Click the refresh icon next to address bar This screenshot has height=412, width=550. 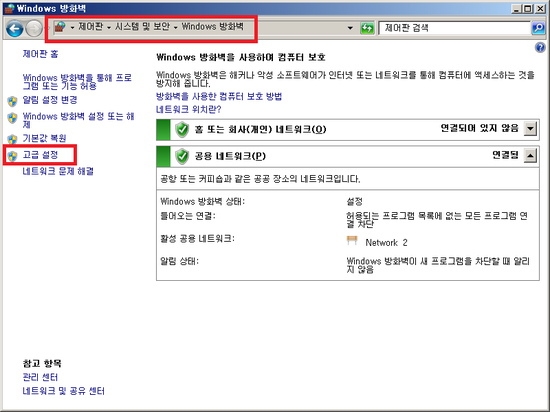367,28
